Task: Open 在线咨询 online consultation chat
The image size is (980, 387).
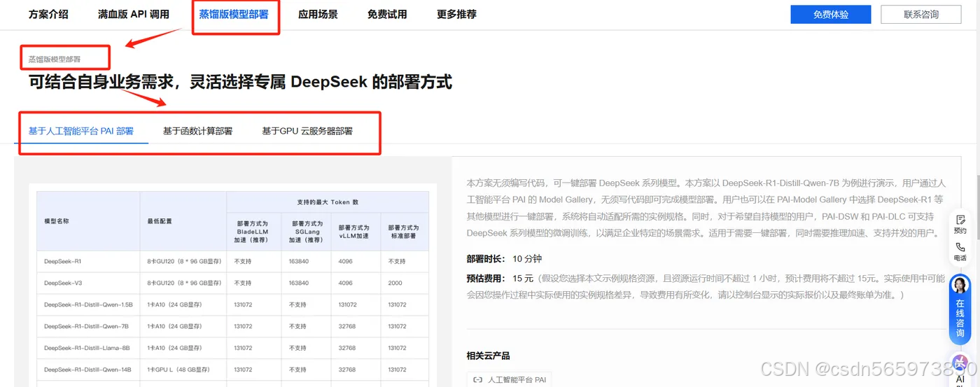Action: (960, 309)
